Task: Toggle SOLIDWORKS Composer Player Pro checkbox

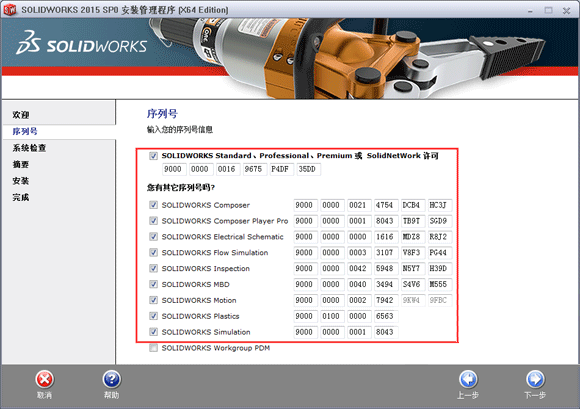Action: pyautogui.click(x=154, y=221)
